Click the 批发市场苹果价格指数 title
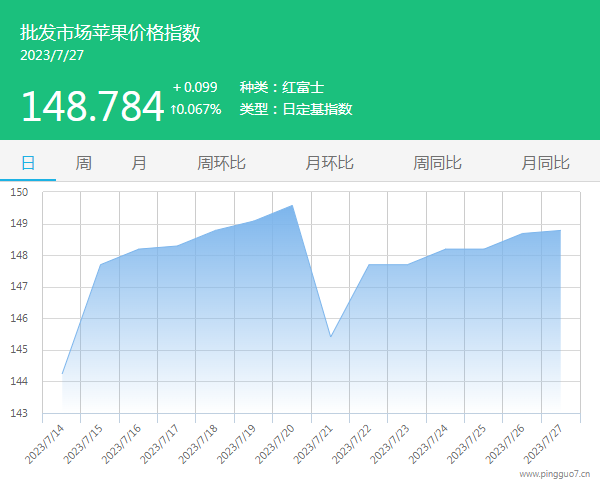 tap(110, 33)
